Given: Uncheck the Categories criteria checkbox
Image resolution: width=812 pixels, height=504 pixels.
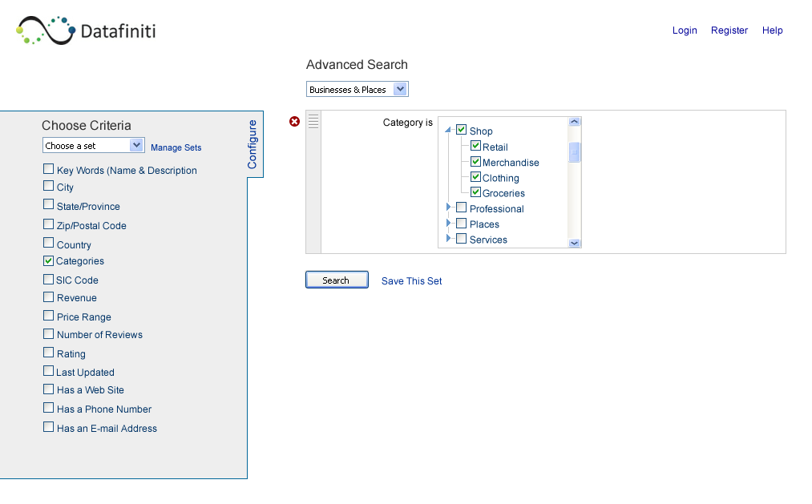Looking at the screenshot, I should click(48, 260).
